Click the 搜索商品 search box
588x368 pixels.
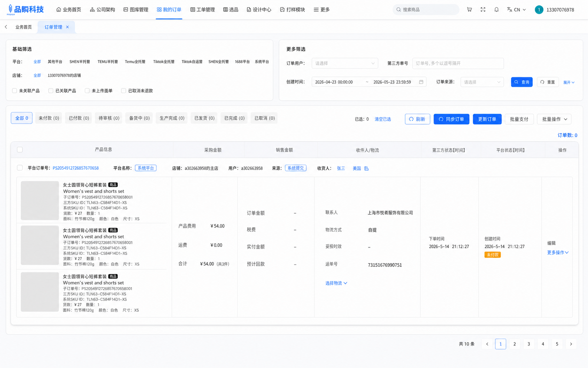pos(426,10)
